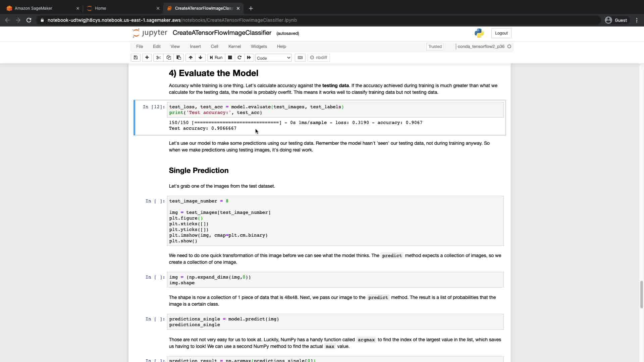
Task: Paste cells below icon
Action: pyautogui.click(x=179, y=58)
